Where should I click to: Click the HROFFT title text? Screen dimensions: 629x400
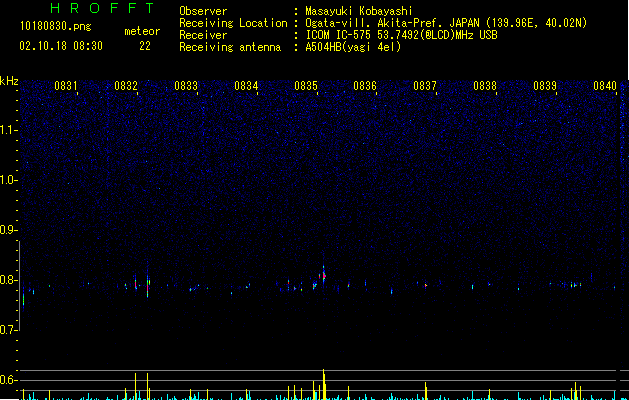tap(102, 8)
